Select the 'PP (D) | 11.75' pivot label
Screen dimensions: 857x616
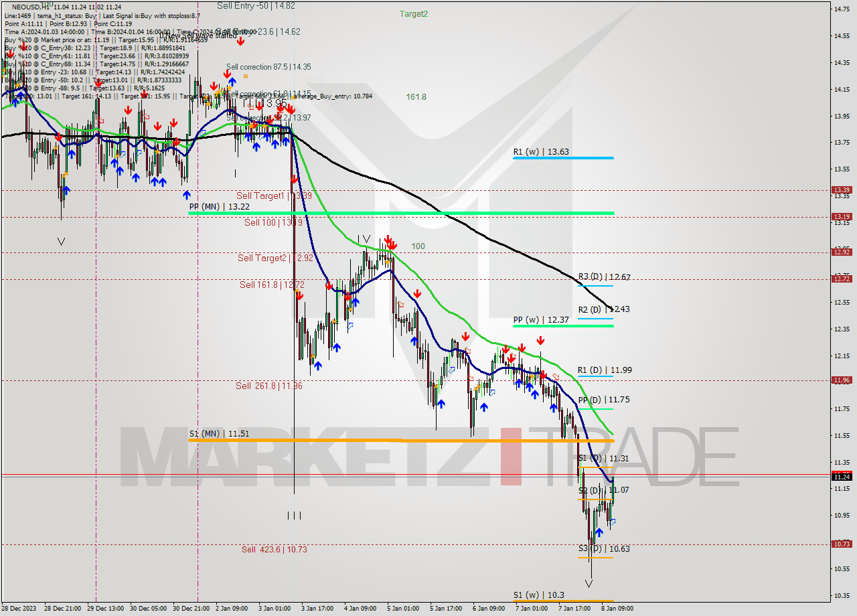point(604,400)
